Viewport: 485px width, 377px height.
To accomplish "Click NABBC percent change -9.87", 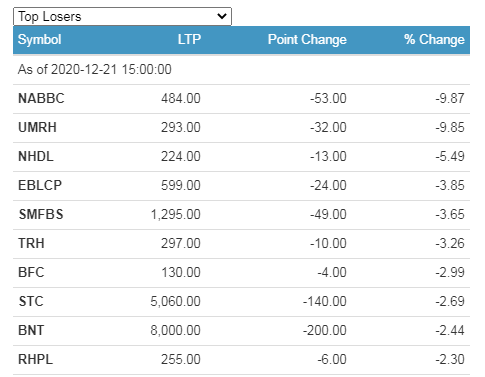I will [450, 98].
